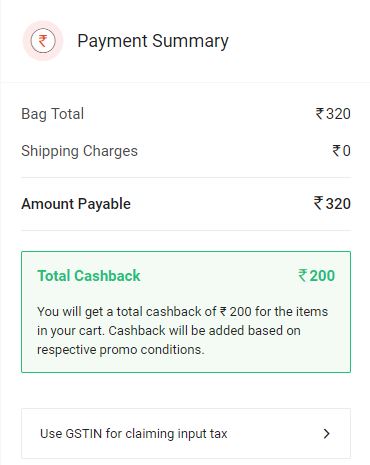Select the Amount Payable value ₹320
This screenshot has height=465, width=370.
tap(332, 203)
